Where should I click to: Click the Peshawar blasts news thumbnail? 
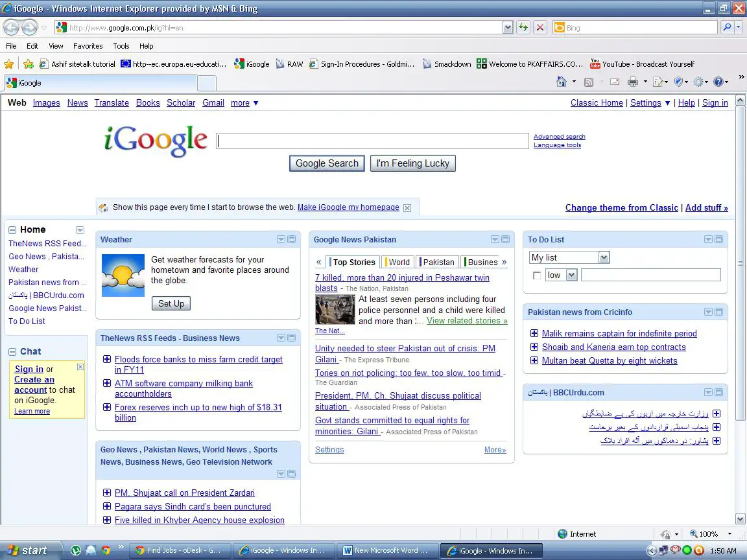[x=335, y=310]
